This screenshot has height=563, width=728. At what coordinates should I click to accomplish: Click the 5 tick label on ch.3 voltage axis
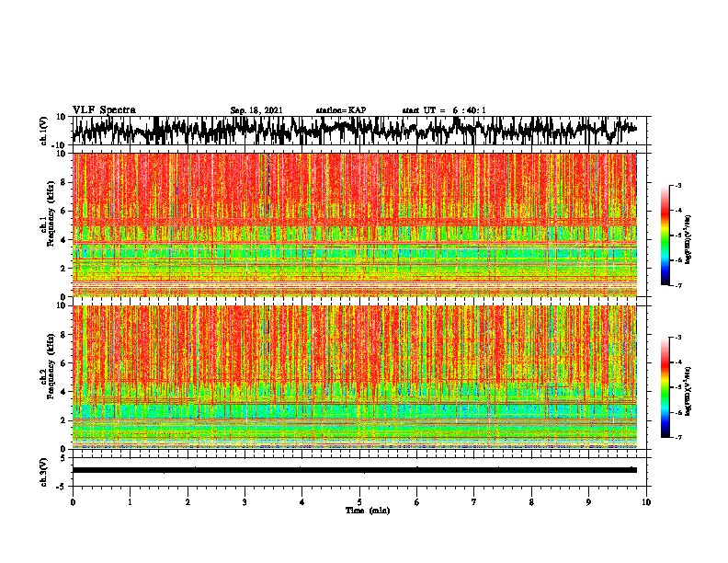[63, 458]
